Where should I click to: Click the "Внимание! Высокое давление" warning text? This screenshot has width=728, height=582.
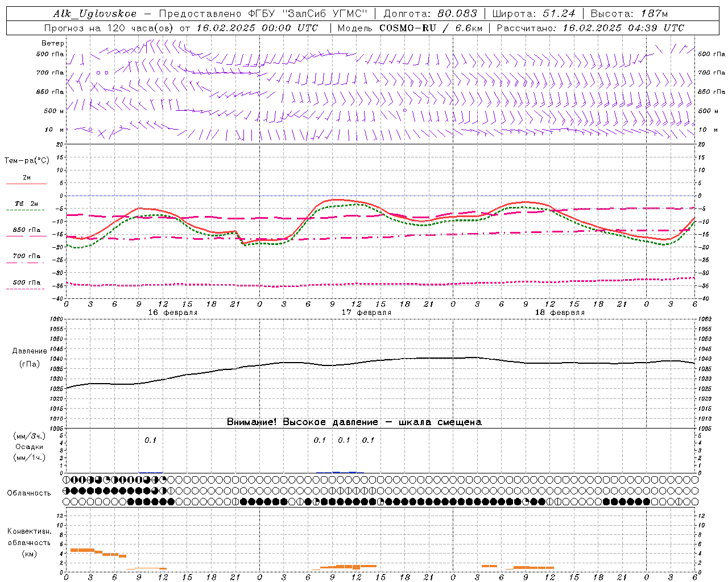(302, 422)
